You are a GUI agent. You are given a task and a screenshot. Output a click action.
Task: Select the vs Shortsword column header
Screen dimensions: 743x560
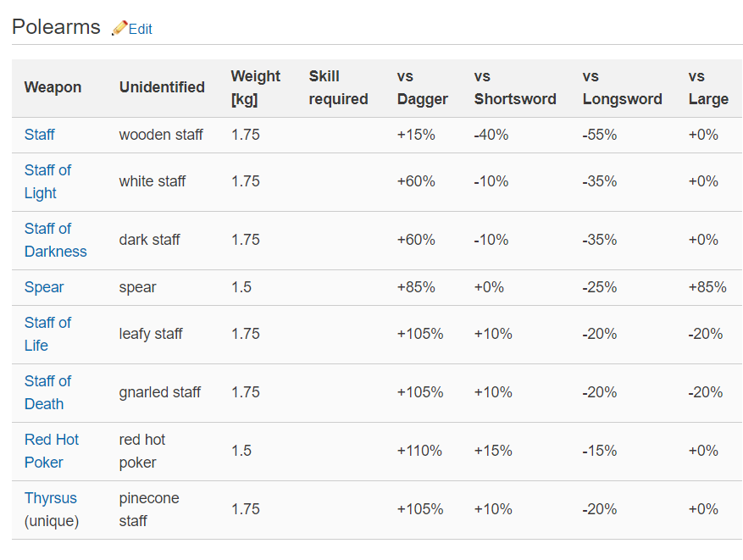tap(515, 87)
